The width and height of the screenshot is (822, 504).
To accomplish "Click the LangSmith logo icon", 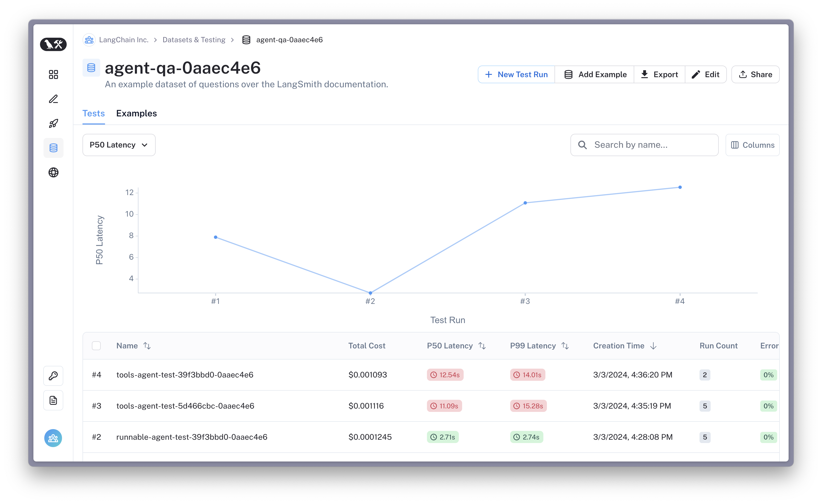I will [x=53, y=44].
